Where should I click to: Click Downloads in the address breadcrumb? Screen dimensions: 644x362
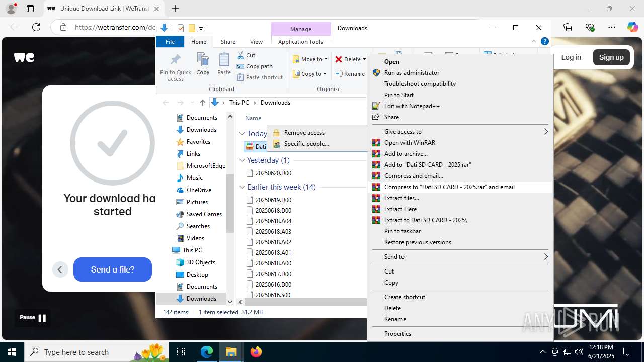[x=275, y=103]
